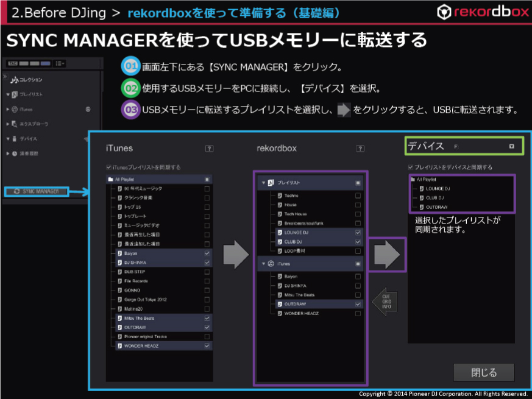
Task: Open the iTunes column help icon
Action: tap(210, 148)
